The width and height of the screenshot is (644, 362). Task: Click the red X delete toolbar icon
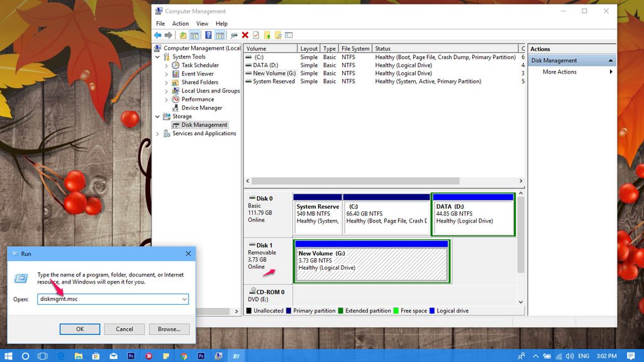coord(245,35)
